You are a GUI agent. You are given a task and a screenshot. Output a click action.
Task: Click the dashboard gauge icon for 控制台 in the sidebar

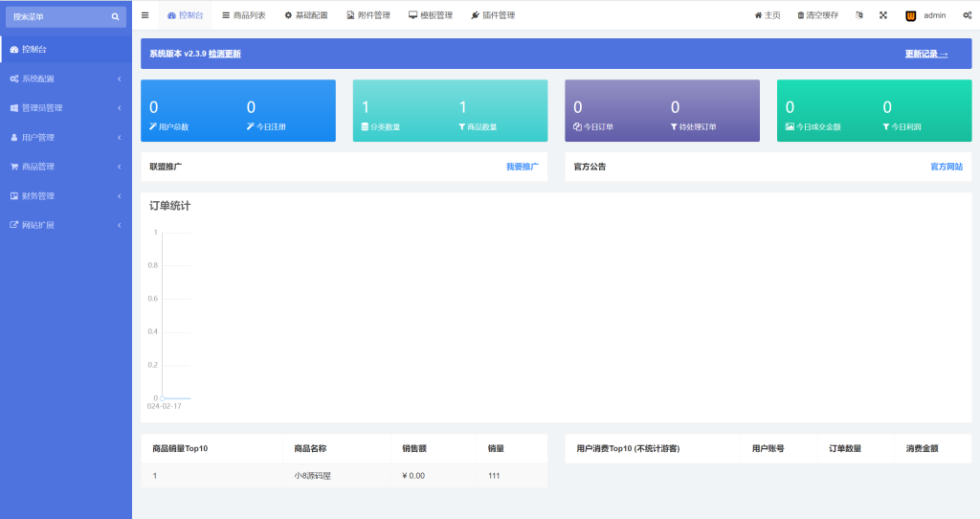click(x=13, y=50)
